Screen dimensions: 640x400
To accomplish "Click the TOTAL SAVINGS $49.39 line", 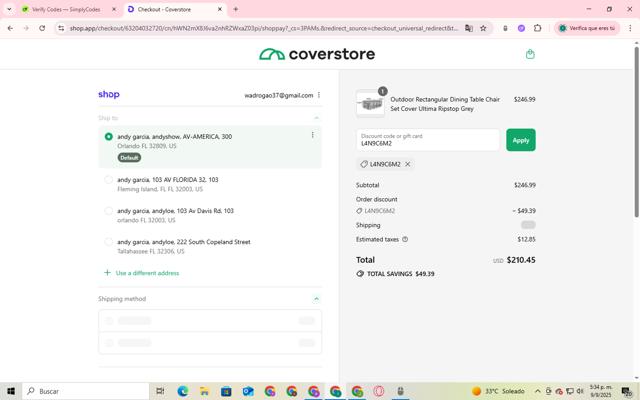I will click(x=395, y=273).
